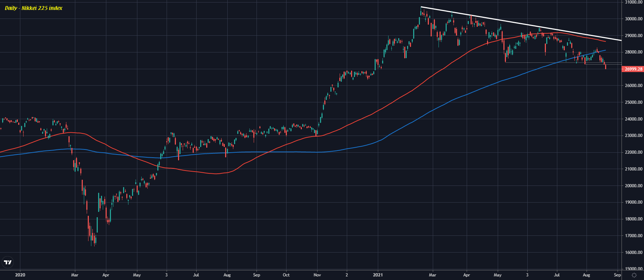Select the dotted horizontal support line
The height and width of the screenshot is (280, 644).
tap(564, 63)
